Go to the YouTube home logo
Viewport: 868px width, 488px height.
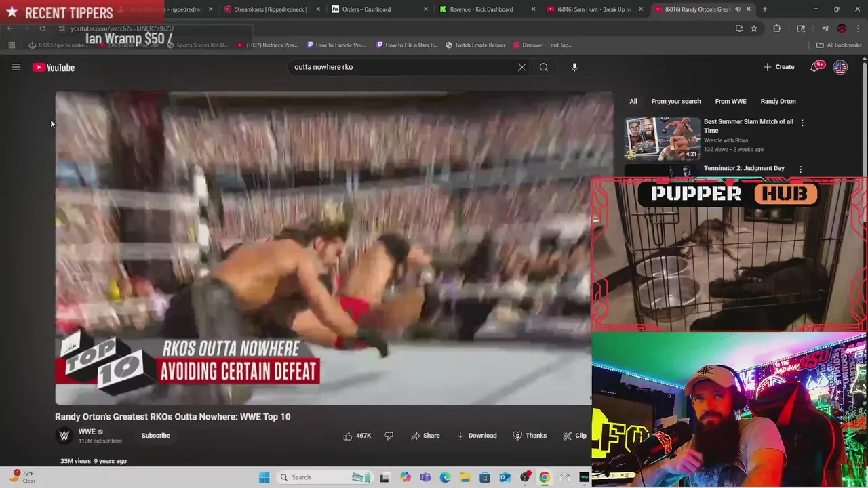pyautogui.click(x=54, y=67)
